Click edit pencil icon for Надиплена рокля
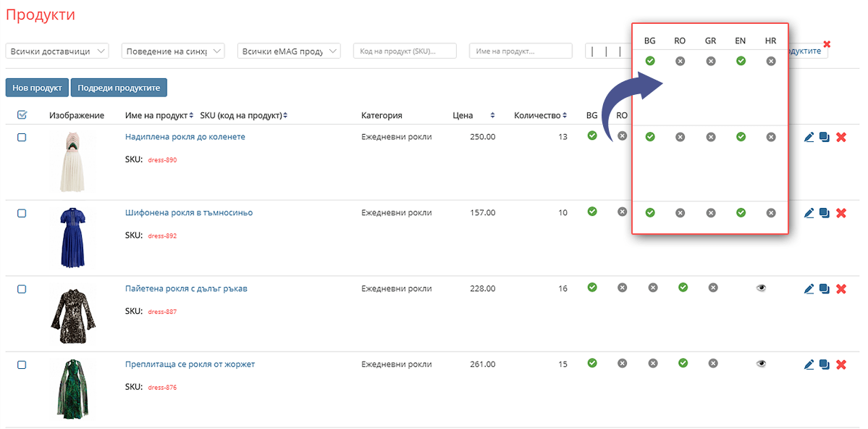868x429 pixels. pyautogui.click(x=809, y=137)
